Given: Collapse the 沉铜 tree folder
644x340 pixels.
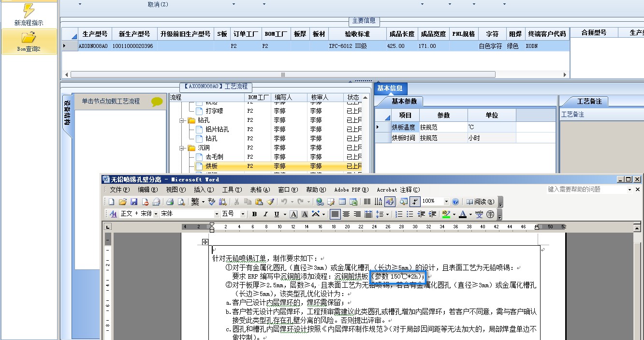Looking at the screenshot, I should [183, 148].
